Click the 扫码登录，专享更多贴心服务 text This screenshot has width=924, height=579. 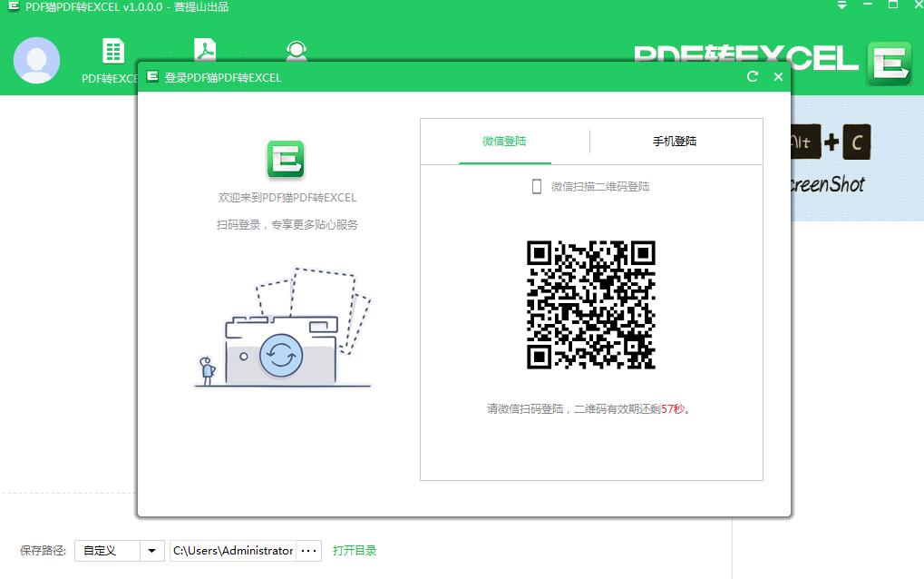(x=287, y=225)
